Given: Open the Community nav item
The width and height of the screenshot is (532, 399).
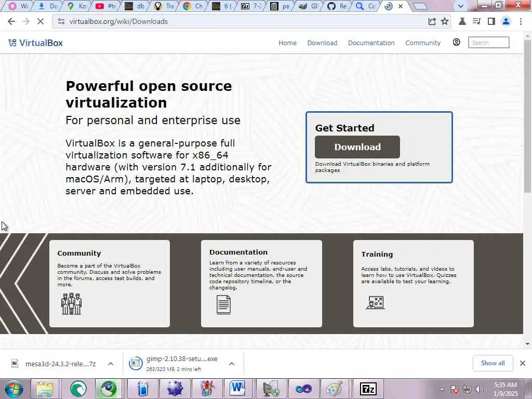Looking at the screenshot, I should pos(423,43).
